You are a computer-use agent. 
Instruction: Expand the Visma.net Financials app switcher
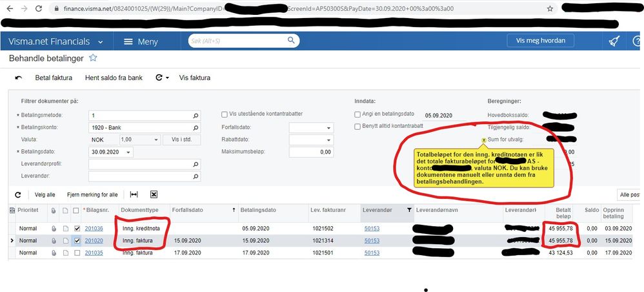pos(101,42)
